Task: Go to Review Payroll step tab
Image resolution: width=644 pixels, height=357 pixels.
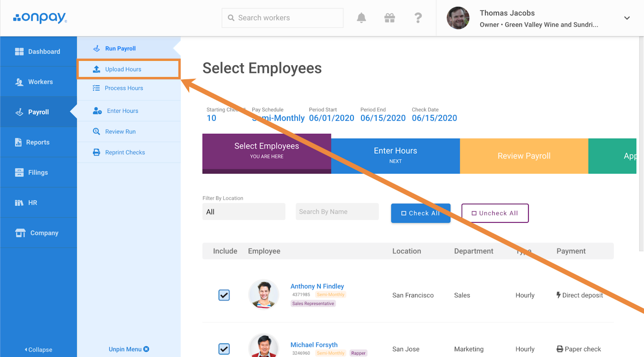Action: [x=524, y=156]
